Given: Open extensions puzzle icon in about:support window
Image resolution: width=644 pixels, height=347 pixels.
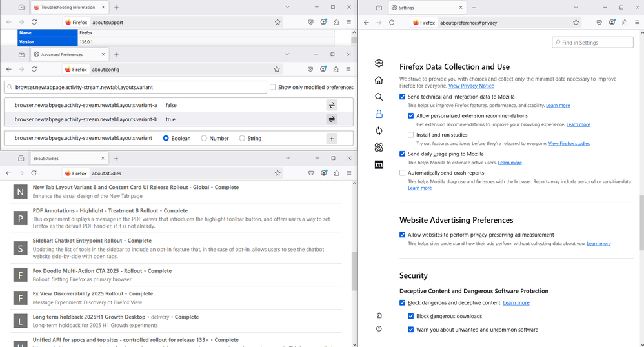Looking at the screenshot, I should 336,22.
